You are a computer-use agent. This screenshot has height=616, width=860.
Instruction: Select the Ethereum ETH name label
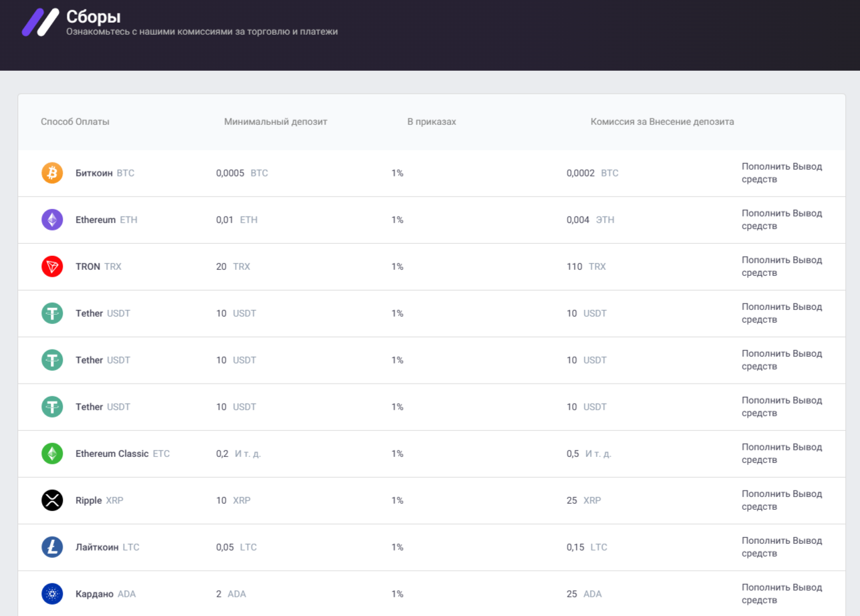click(x=106, y=220)
